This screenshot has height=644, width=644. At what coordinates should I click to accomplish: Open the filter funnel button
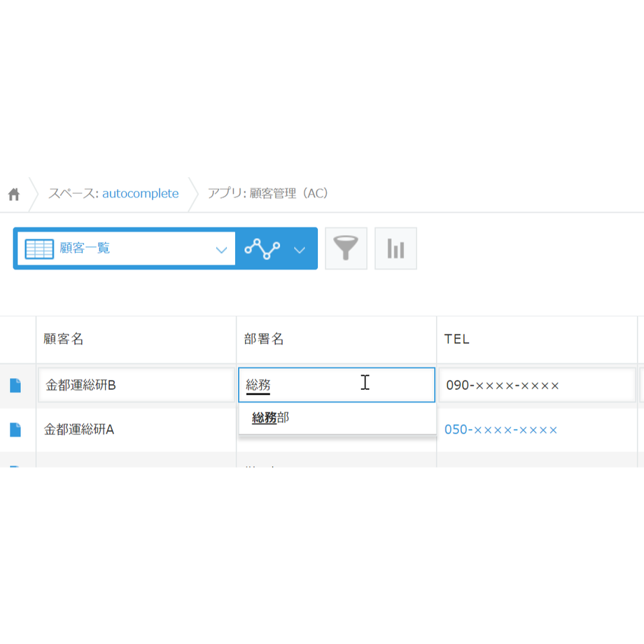coord(346,248)
